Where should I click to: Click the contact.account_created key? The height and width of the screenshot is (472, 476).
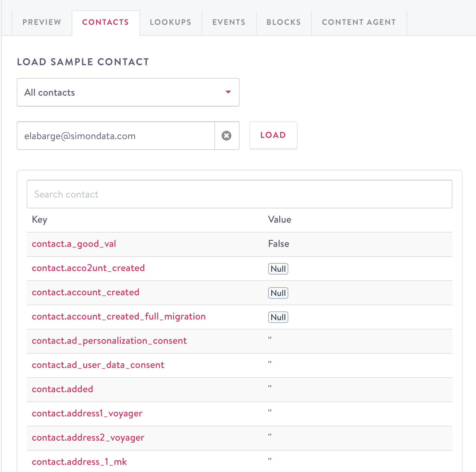(x=85, y=292)
